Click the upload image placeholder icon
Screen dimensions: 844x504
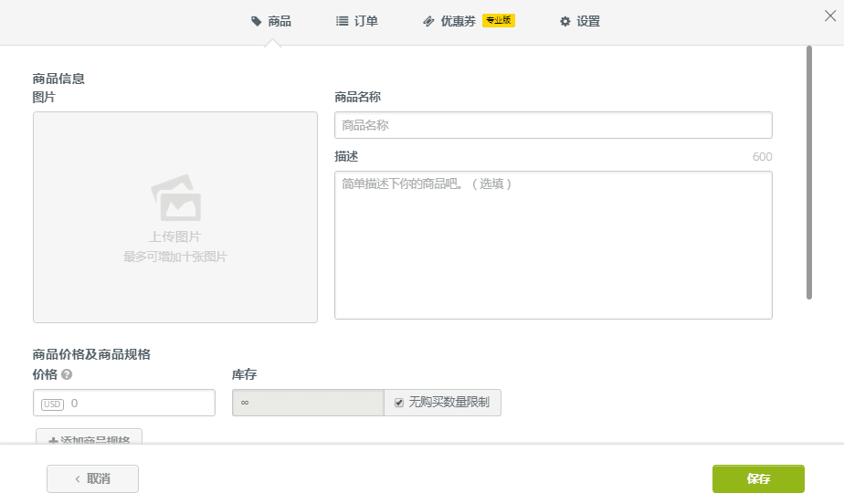point(175,198)
